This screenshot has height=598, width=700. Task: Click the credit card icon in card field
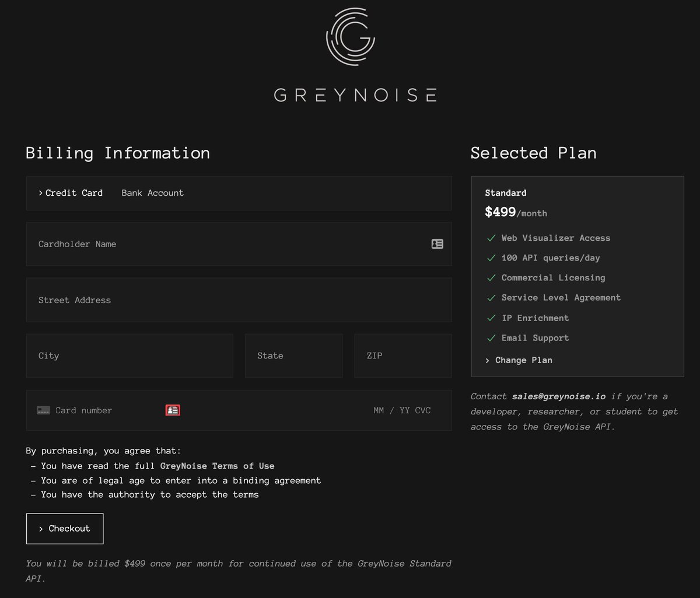(x=43, y=410)
